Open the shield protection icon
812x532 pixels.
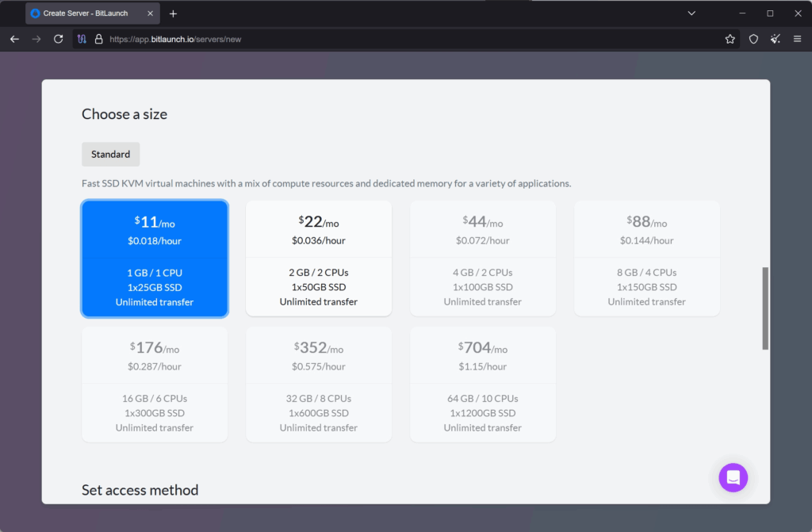(x=753, y=39)
